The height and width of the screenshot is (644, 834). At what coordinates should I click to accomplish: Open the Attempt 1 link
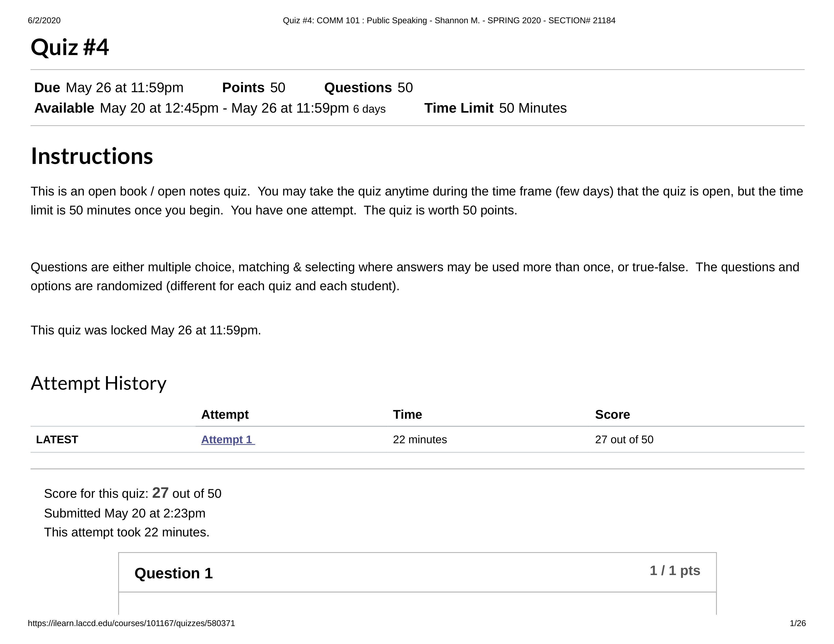[228, 439]
